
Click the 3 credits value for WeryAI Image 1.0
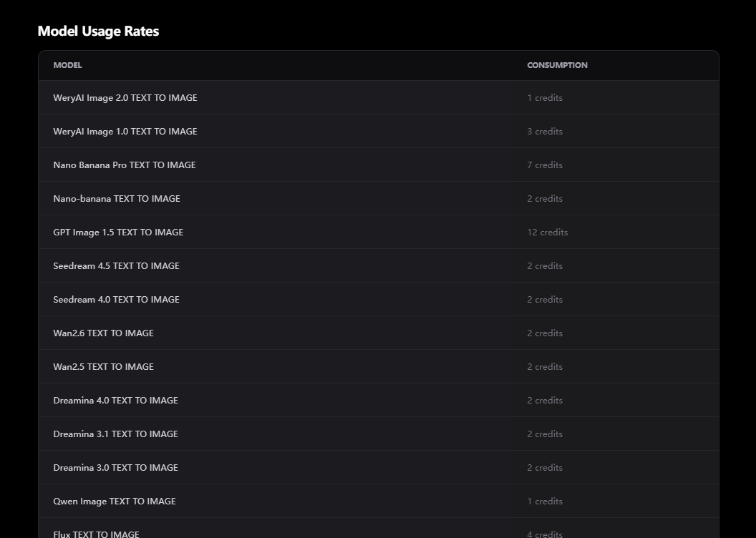tap(545, 132)
